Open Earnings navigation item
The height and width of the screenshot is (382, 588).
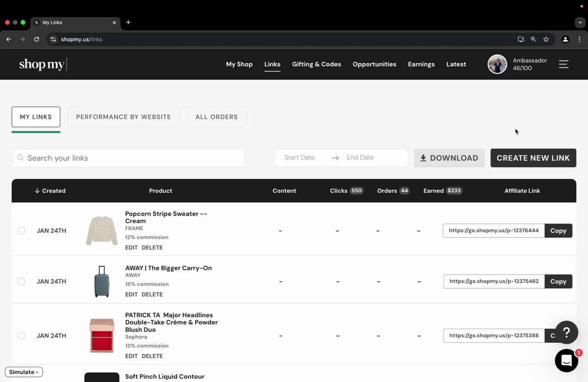(x=421, y=64)
